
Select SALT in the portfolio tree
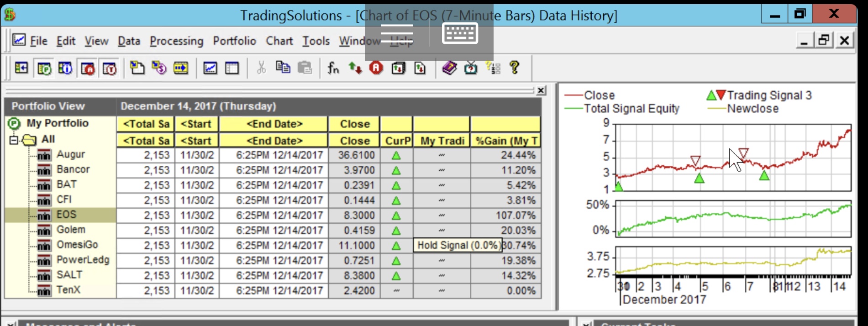[x=69, y=275]
